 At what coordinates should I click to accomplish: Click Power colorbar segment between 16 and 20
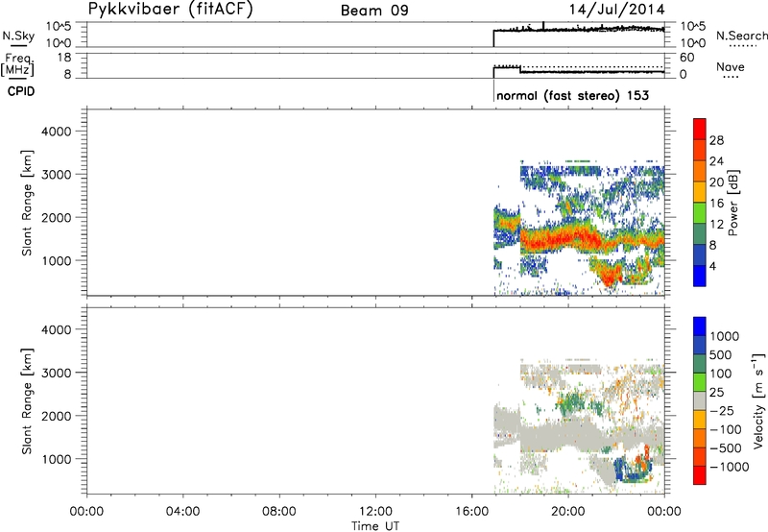click(x=700, y=192)
